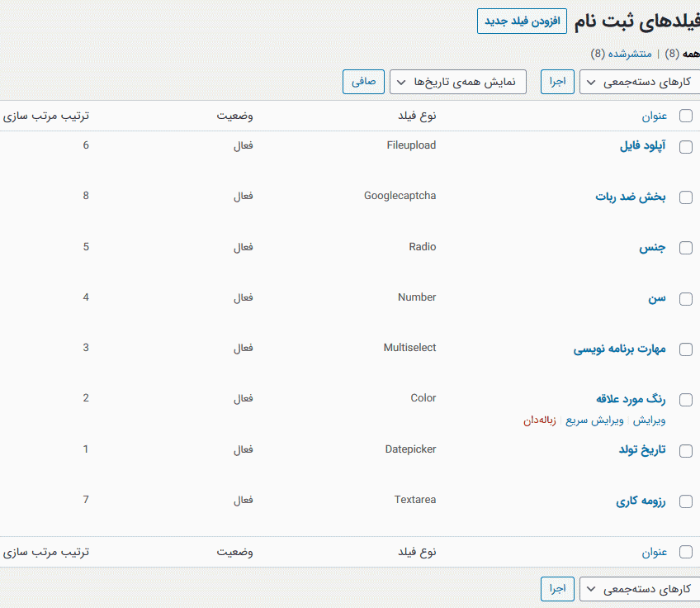Check the تاریخ تولد row checkbox
The image size is (700, 608).
pyautogui.click(x=686, y=451)
